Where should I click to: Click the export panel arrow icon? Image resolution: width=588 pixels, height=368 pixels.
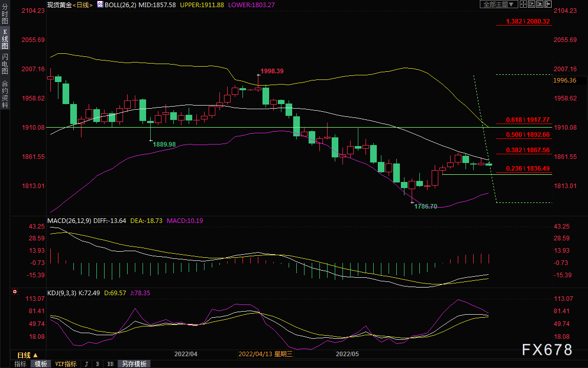pyautogui.click(x=548, y=4)
